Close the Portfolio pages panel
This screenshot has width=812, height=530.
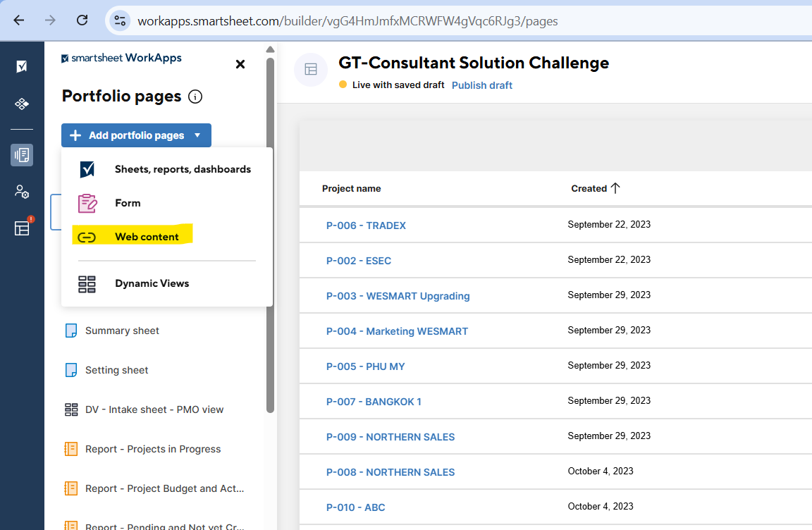[x=240, y=64]
